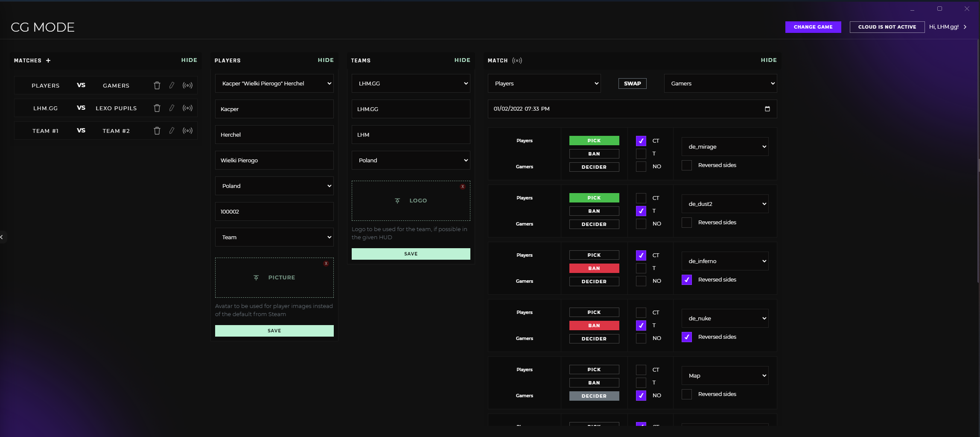Click the team short name field LHM
980x437 pixels.
(411, 135)
